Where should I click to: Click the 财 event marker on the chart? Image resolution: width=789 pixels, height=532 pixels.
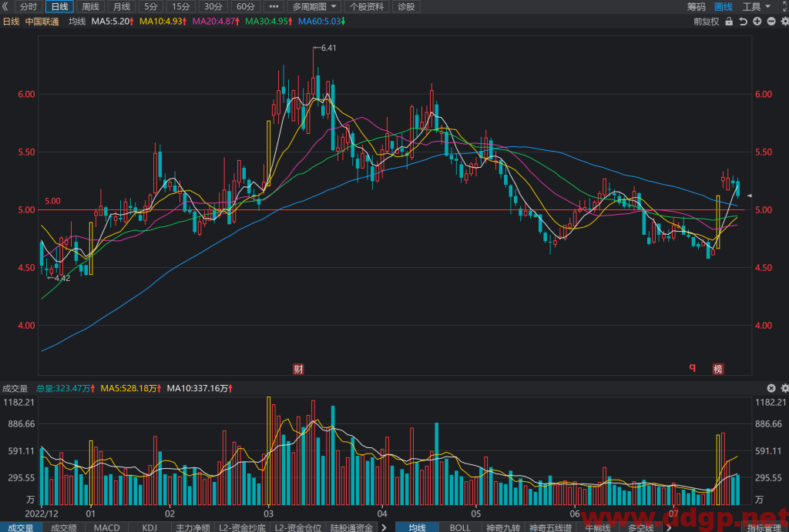point(298,369)
